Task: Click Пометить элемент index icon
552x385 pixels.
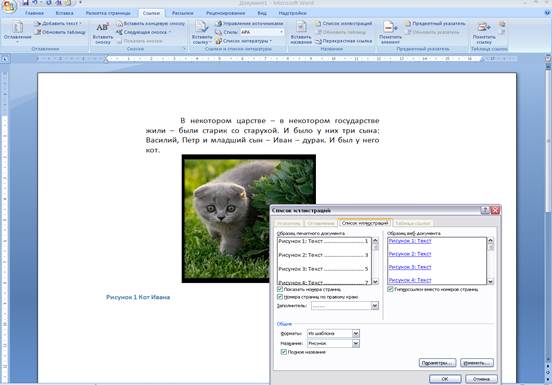Action: pos(390,33)
